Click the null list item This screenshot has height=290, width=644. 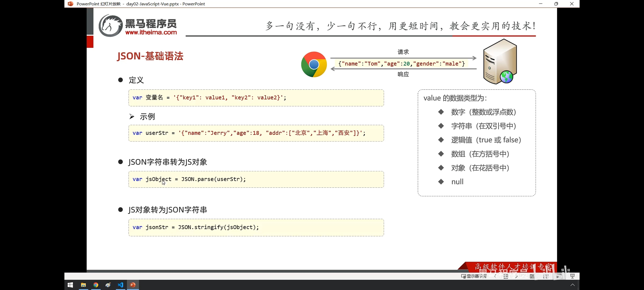point(457,182)
